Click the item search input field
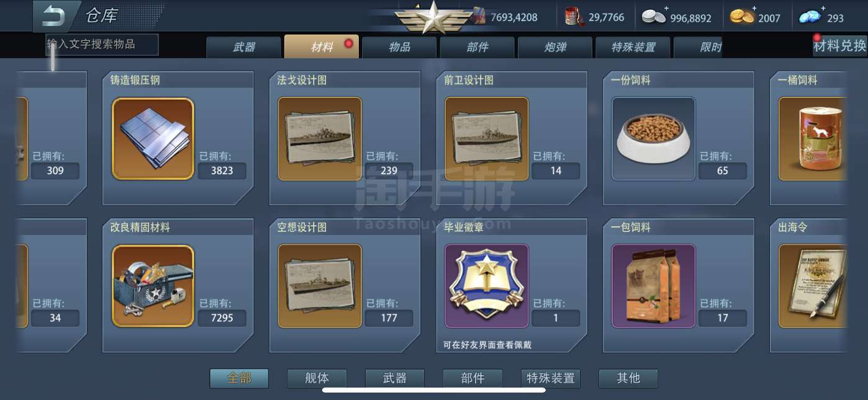Viewport: 868px width, 400px height. coord(102,45)
